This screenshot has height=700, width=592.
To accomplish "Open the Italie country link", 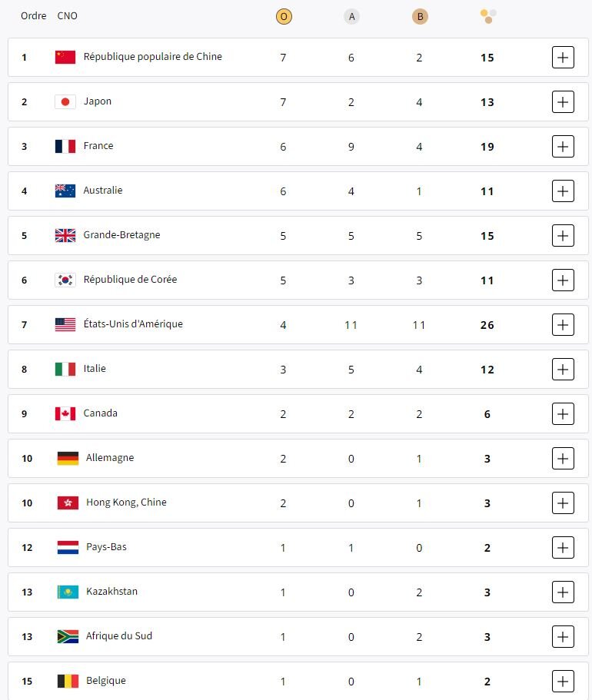I will (95, 369).
